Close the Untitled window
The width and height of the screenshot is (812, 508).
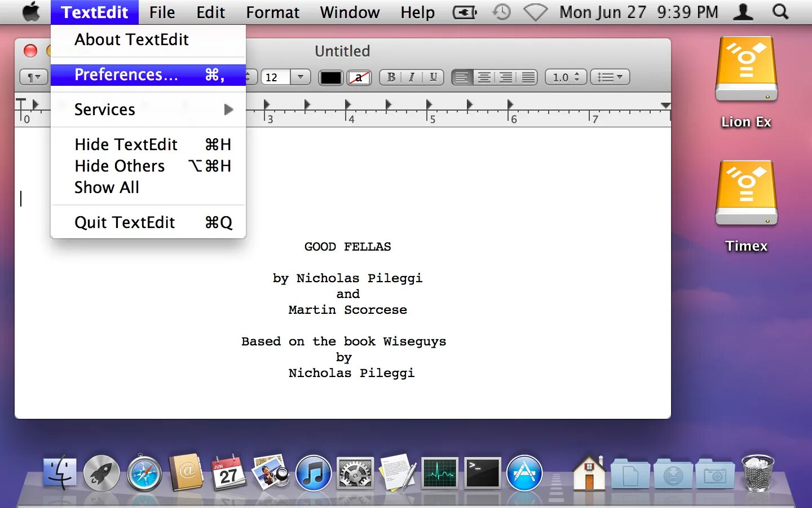click(30, 51)
